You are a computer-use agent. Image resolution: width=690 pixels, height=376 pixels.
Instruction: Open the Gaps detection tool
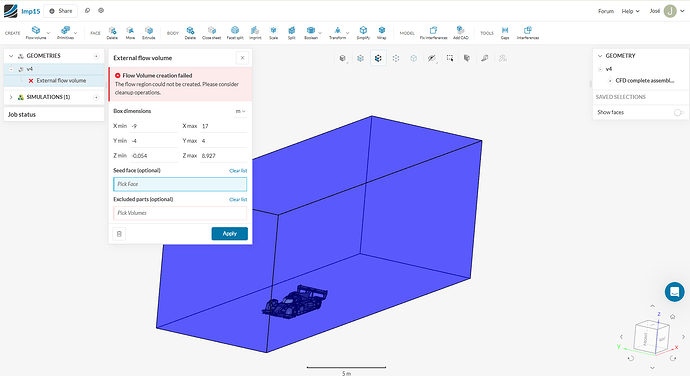click(505, 33)
